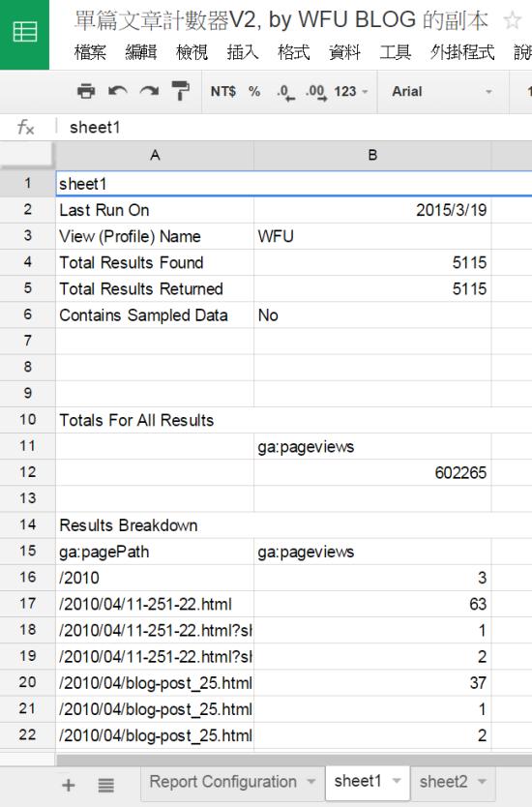Select the Total Results Found cell

pos(155,262)
